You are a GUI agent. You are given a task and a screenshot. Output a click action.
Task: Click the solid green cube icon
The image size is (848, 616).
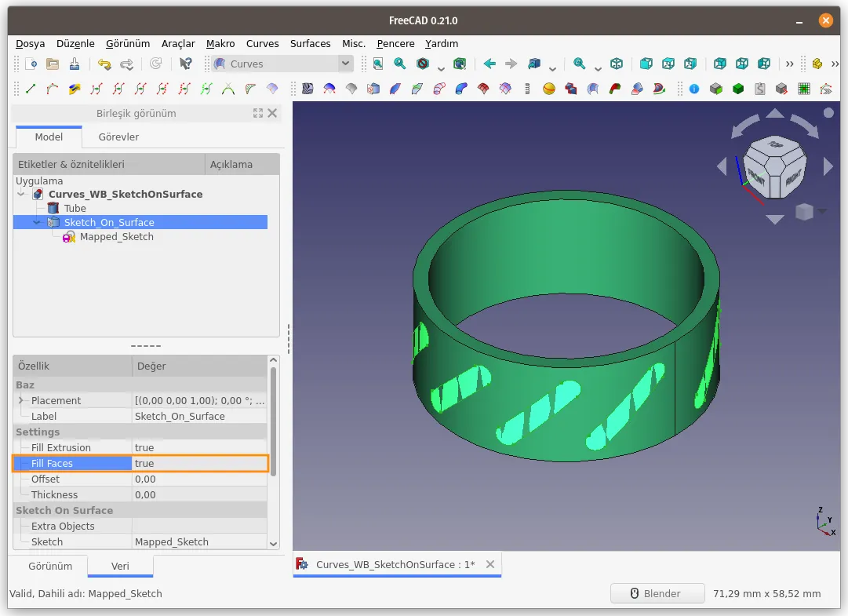click(737, 89)
